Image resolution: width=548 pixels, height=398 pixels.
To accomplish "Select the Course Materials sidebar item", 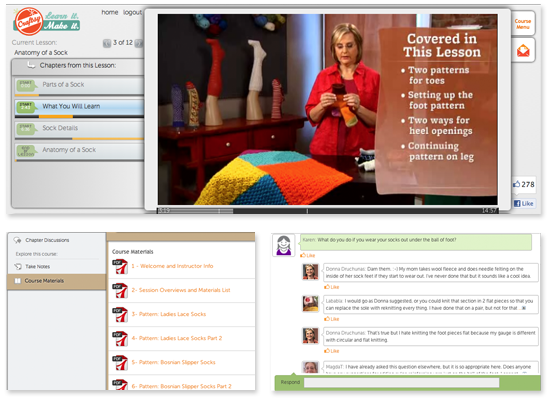I will (57, 281).
